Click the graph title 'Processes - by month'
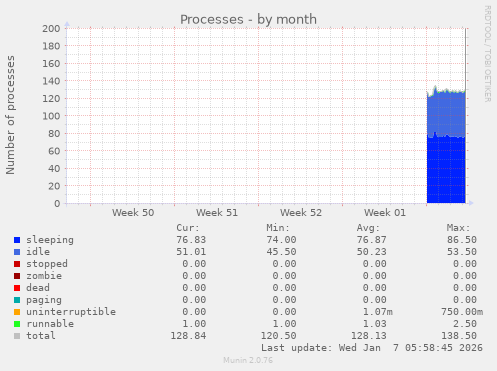The width and height of the screenshot is (497, 371). (x=248, y=20)
